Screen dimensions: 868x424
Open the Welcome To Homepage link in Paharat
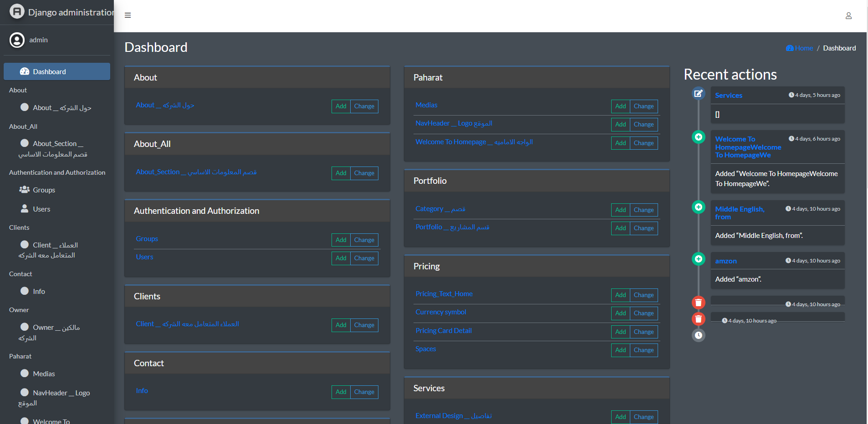point(474,142)
